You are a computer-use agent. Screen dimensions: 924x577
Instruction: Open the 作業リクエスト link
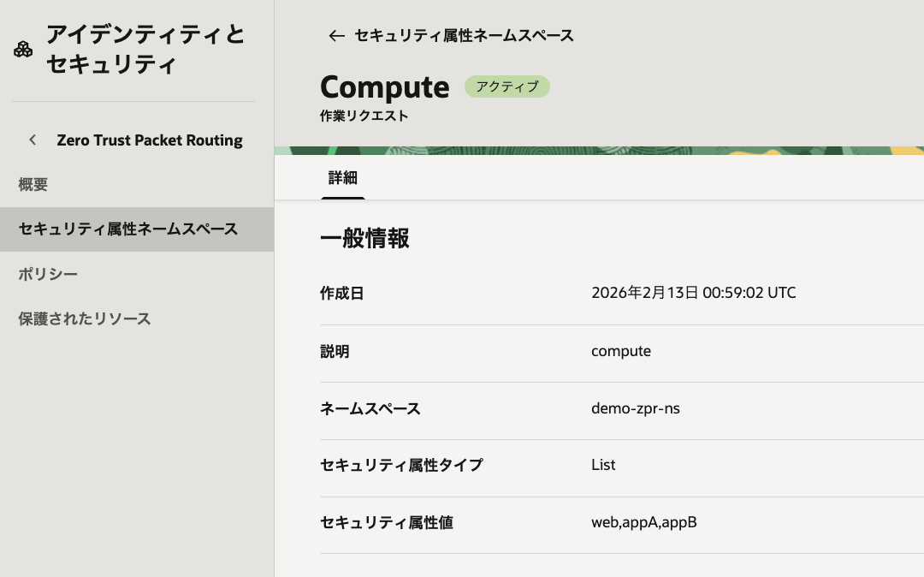[364, 116]
